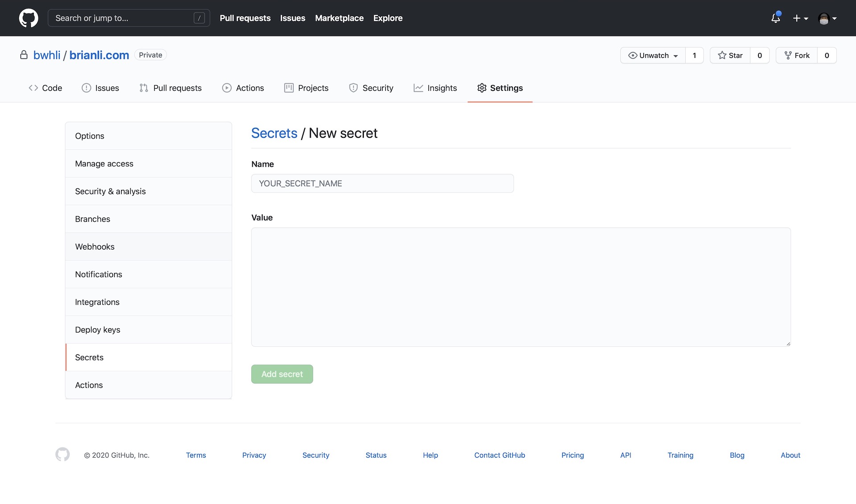The width and height of the screenshot is (856, 504).
Task: Open Integrations settings
Action: click(148, 302)
